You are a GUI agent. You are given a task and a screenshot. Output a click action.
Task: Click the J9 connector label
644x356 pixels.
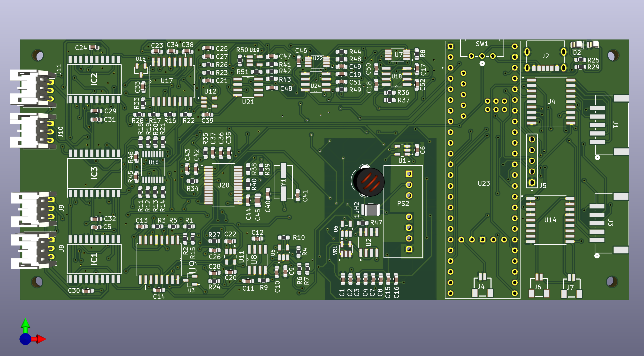pos(61,208)
